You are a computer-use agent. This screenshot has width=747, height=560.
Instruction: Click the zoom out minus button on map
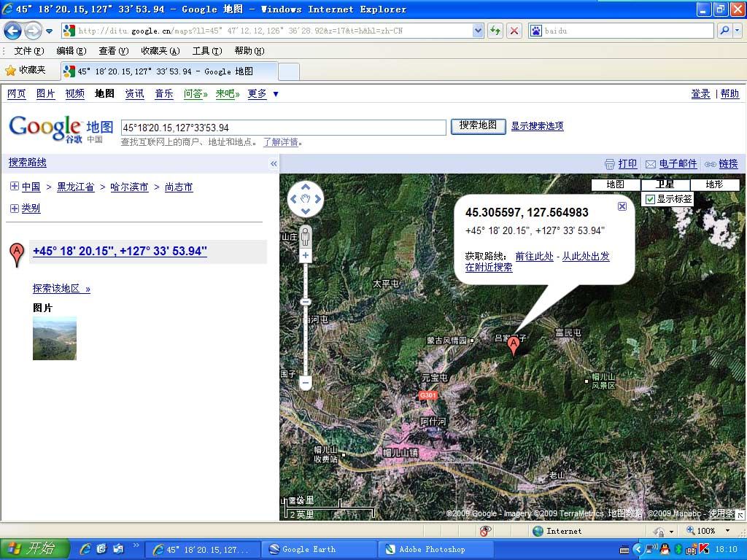[306, 382]
